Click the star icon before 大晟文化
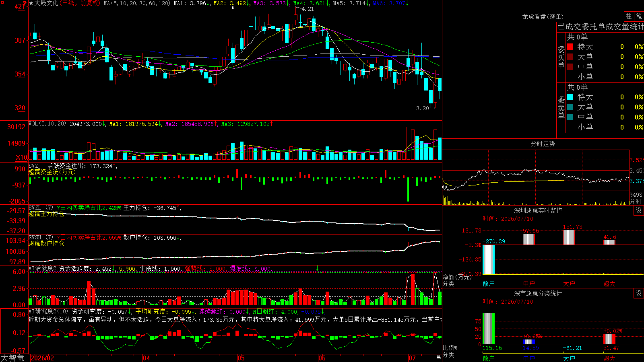Viewport: 644px width, 362px height. click(31, 3)
